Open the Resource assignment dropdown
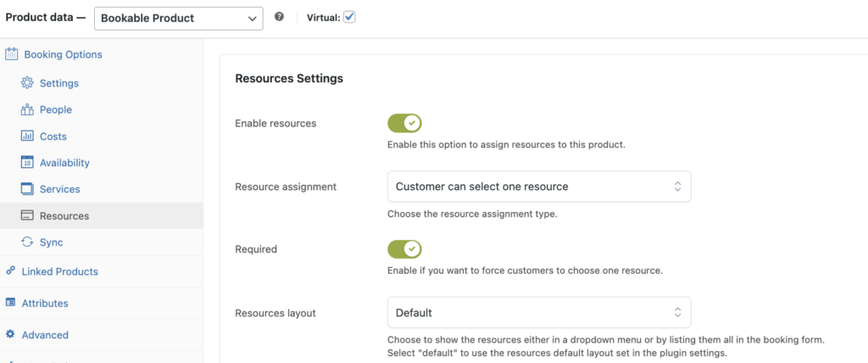Image resolution: width=868 pixels, height=363 pixels. pyautogui.click(x=539, y=187)
